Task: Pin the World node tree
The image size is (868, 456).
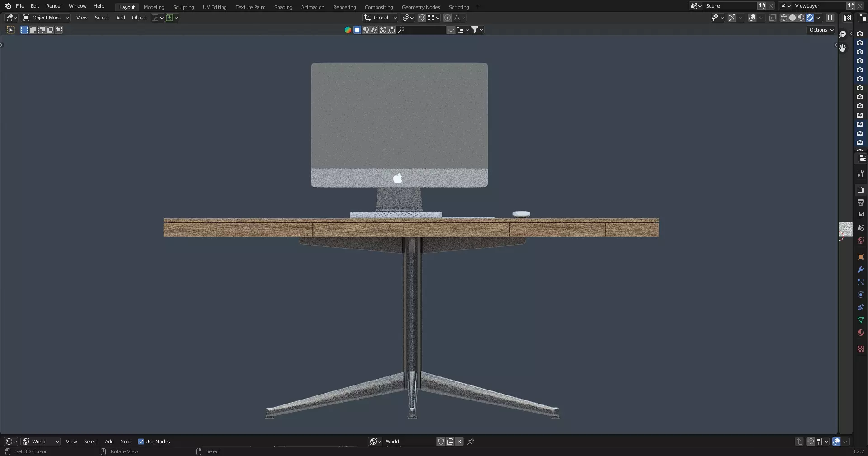Action: pyautogui.click(x=471, y=442)
